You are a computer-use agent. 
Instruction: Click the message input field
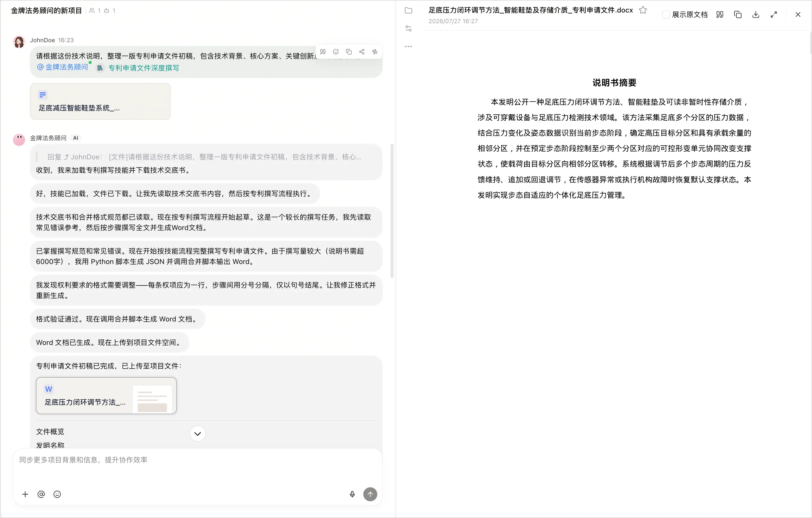tap(198, 469)
